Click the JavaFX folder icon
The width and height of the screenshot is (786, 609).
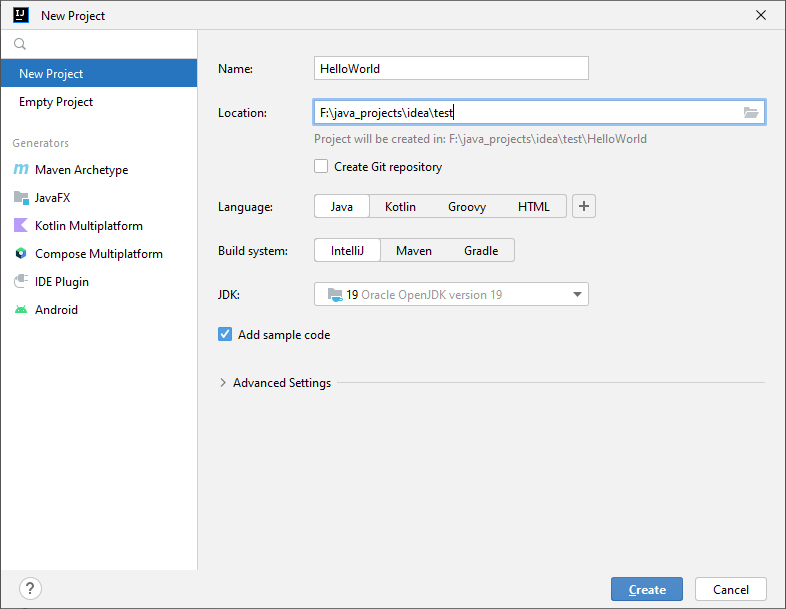tap(21, 197)
